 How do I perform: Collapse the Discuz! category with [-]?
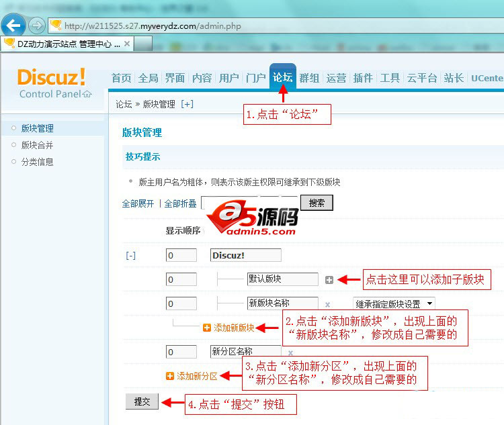tap(130, 256)
